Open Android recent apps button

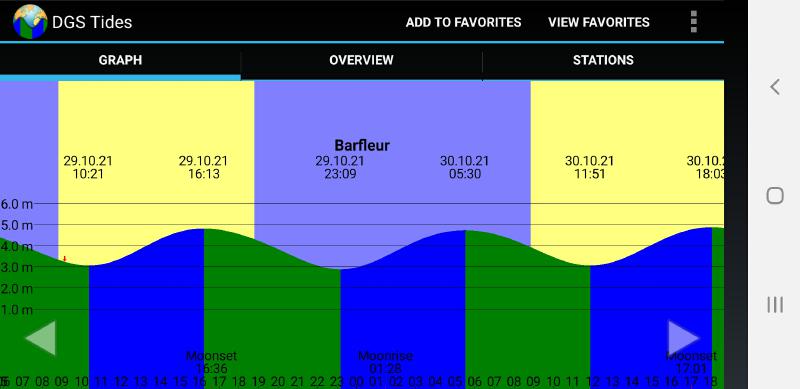coord(775,305)
